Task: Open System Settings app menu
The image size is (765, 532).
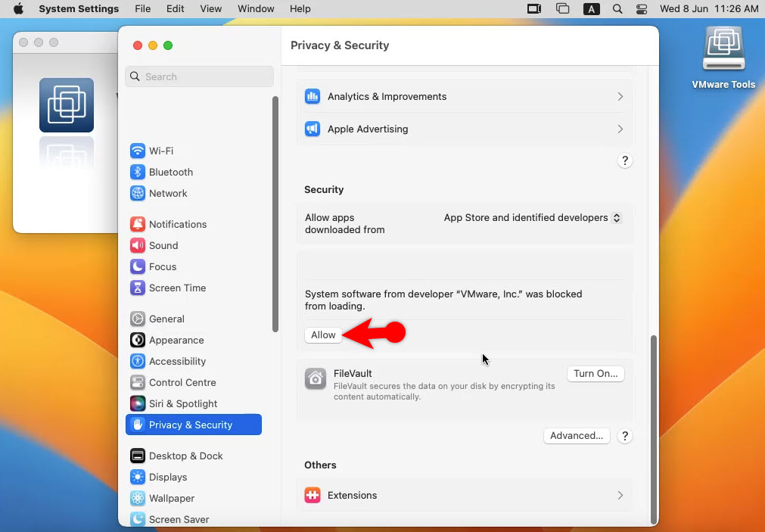Action: point(79,9)
